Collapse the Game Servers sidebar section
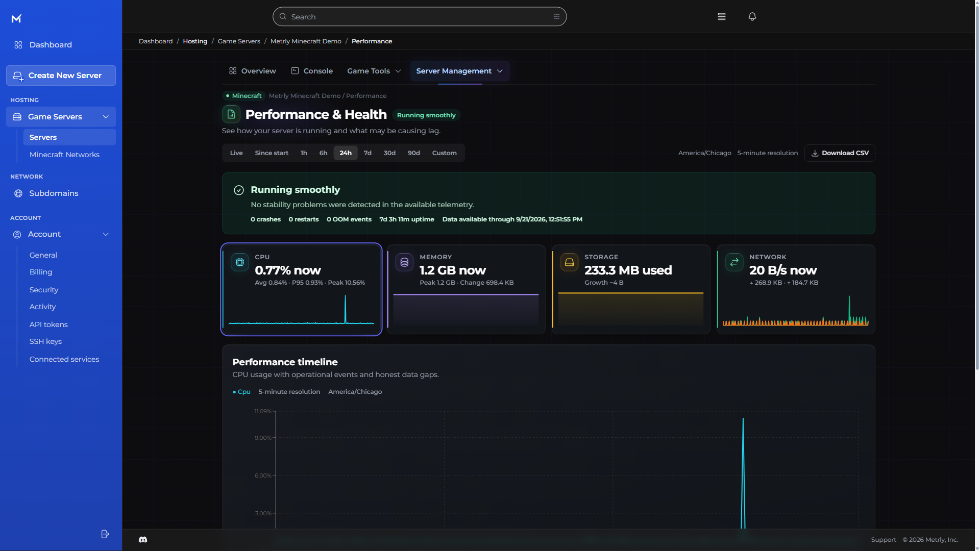Screen dimensions: 980x551 pos(106,117)
